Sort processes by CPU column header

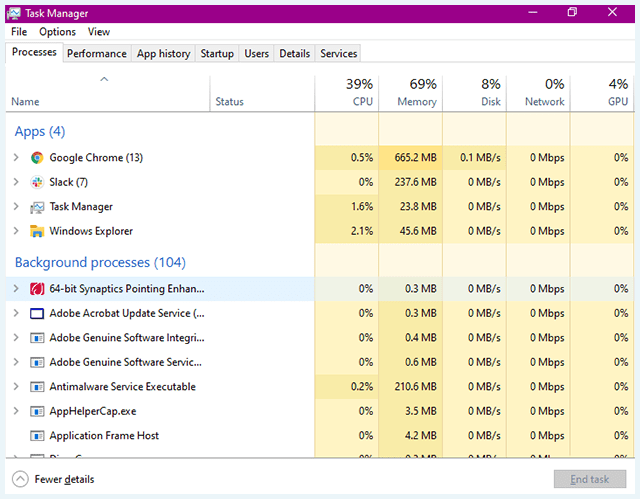[x=347, y=93]
